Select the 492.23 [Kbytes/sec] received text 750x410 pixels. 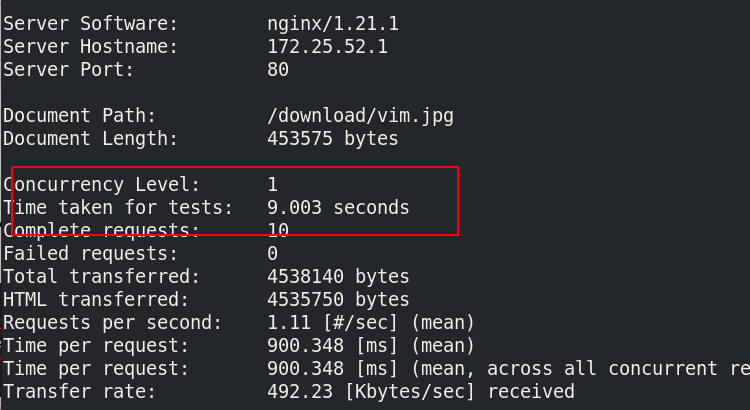pyautogui.click(x=420, y=391)
